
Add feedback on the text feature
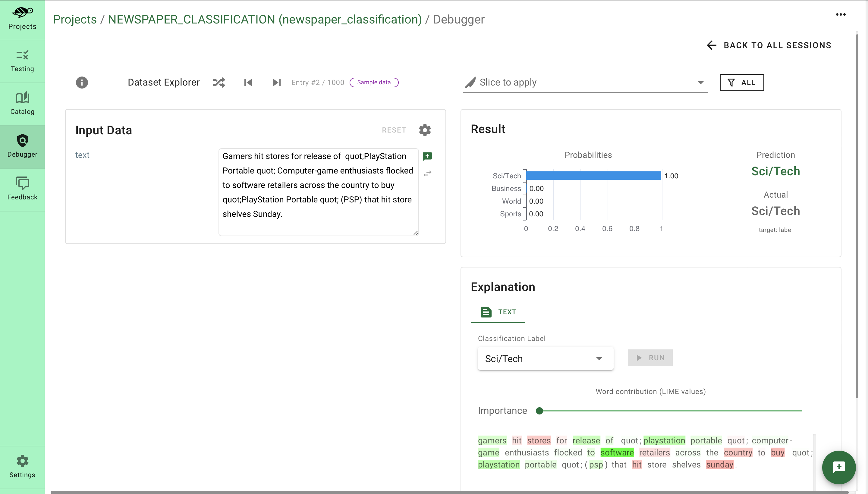tap(427, 156)
